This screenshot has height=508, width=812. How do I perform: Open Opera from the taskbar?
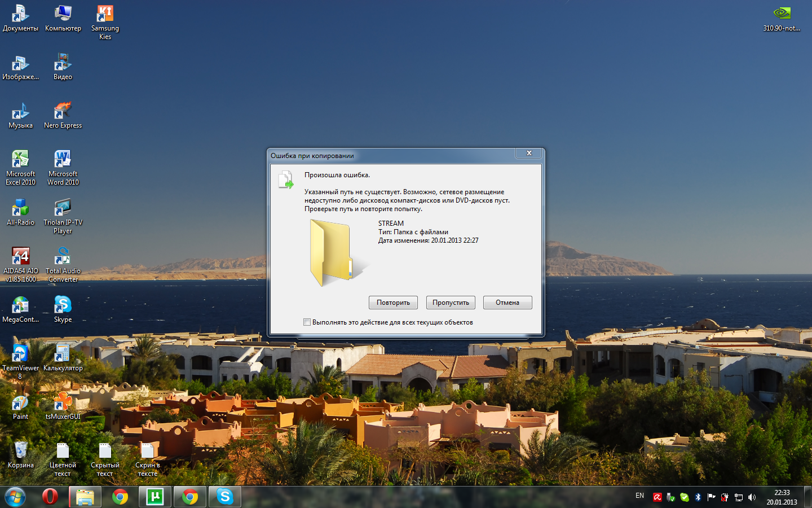(50, 497)
